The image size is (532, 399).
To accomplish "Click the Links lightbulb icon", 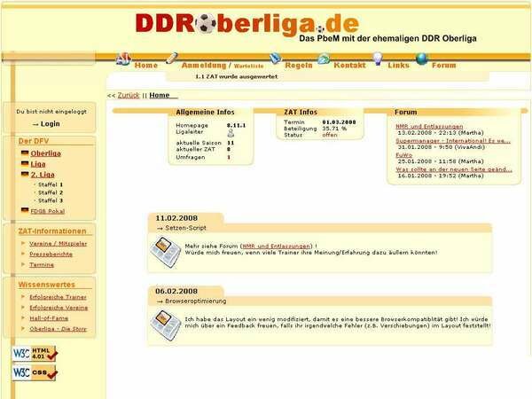I will [x=378, y=59].
